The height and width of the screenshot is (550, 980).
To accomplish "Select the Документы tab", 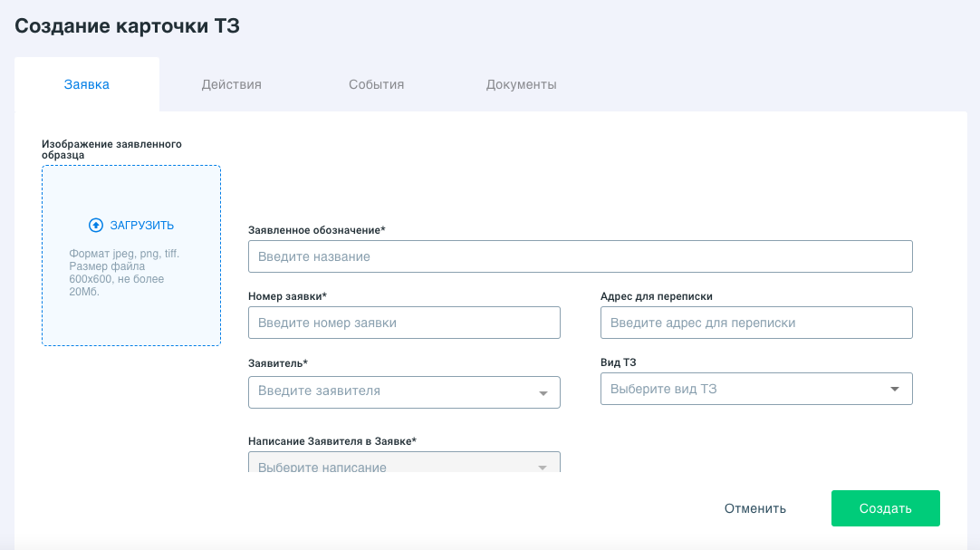I will click(521, 84).
